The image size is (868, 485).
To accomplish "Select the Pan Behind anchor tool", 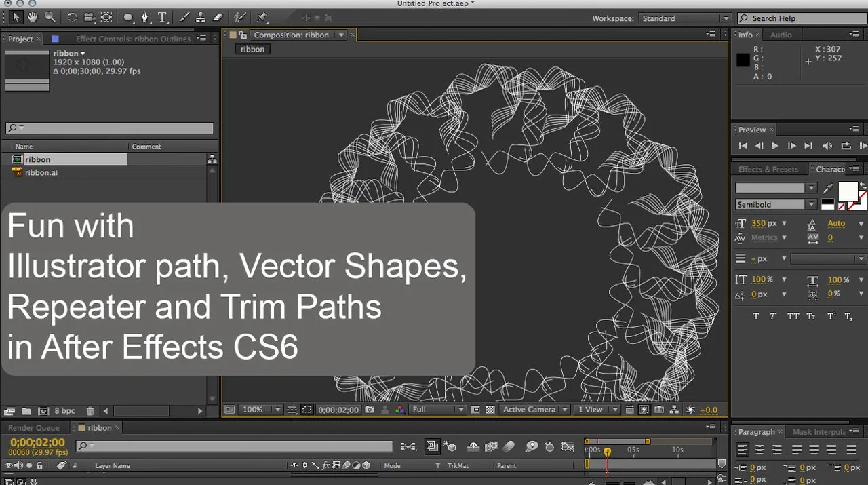I will tap(106, 18).
